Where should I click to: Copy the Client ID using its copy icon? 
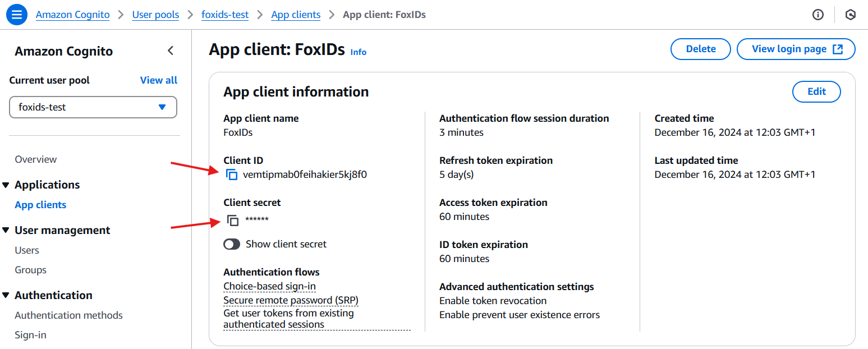point(232,174)
